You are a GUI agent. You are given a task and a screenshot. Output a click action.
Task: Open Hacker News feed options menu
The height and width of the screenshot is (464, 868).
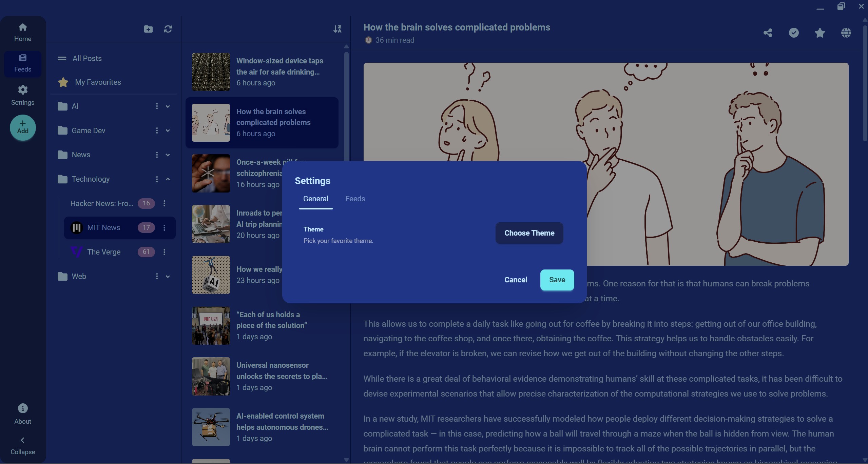tap(165, 203)
